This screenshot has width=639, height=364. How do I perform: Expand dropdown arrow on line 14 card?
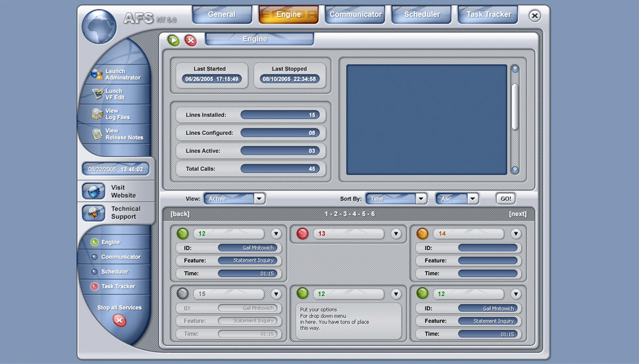[516, 234]
